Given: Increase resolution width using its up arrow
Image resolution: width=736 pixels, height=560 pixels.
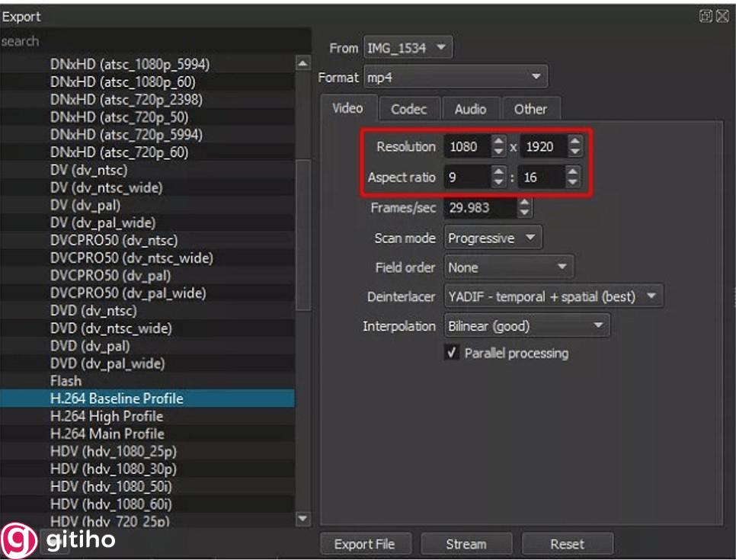Looking at the screenshot, I should pyautogui.click(x=499, y=142).
